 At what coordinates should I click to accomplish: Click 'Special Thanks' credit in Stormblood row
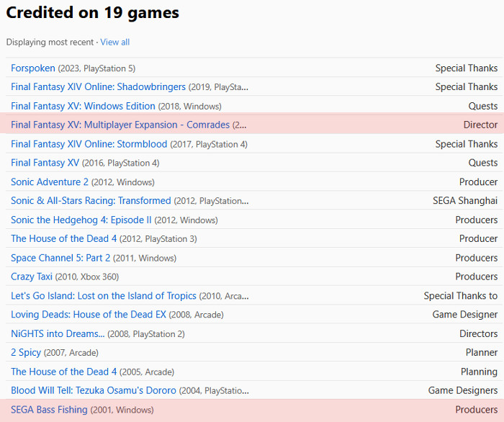click(x=467, y=144)
